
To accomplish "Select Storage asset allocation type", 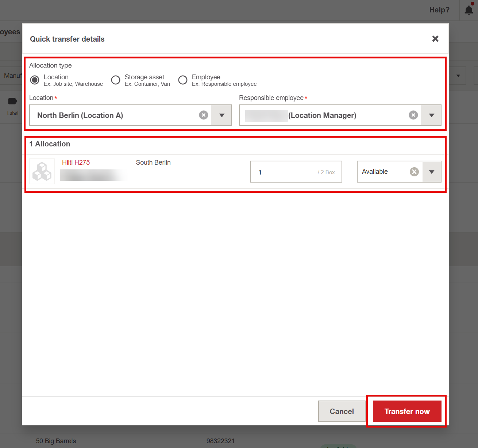I will click(x=116, y=80).
